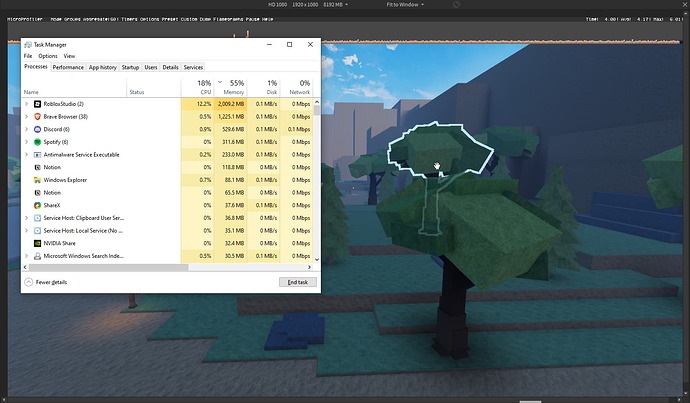Switch to the Users tab
Screen dimensions: 690x403
point(151,67)
